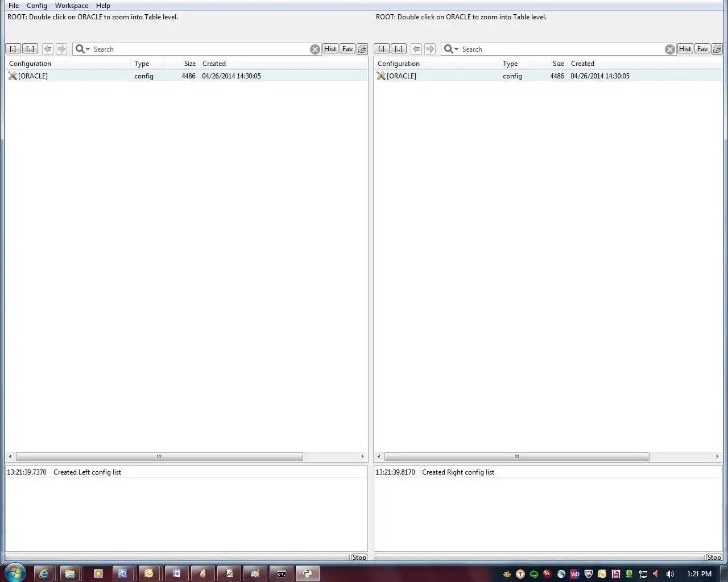Sort right pane by Type column

516,64
